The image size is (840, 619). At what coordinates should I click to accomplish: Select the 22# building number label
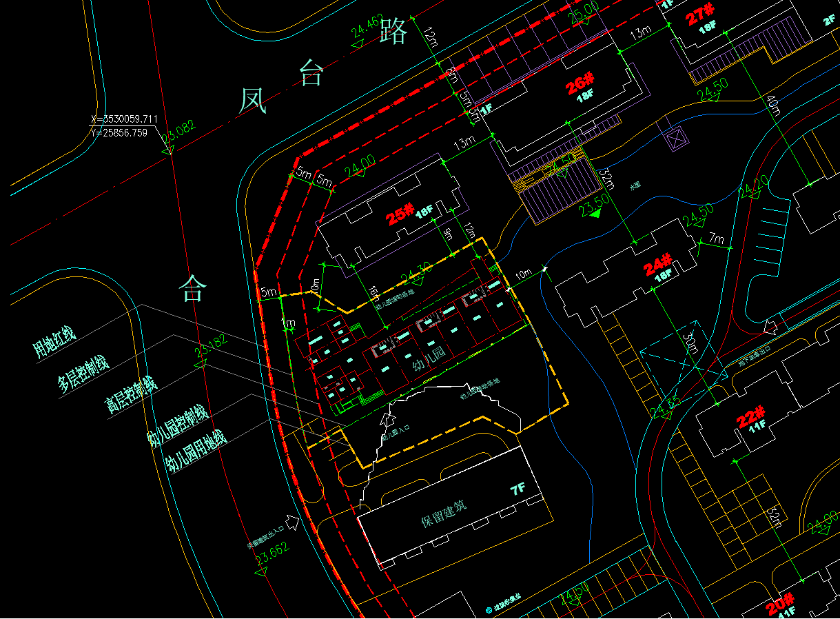coord(751,417)
